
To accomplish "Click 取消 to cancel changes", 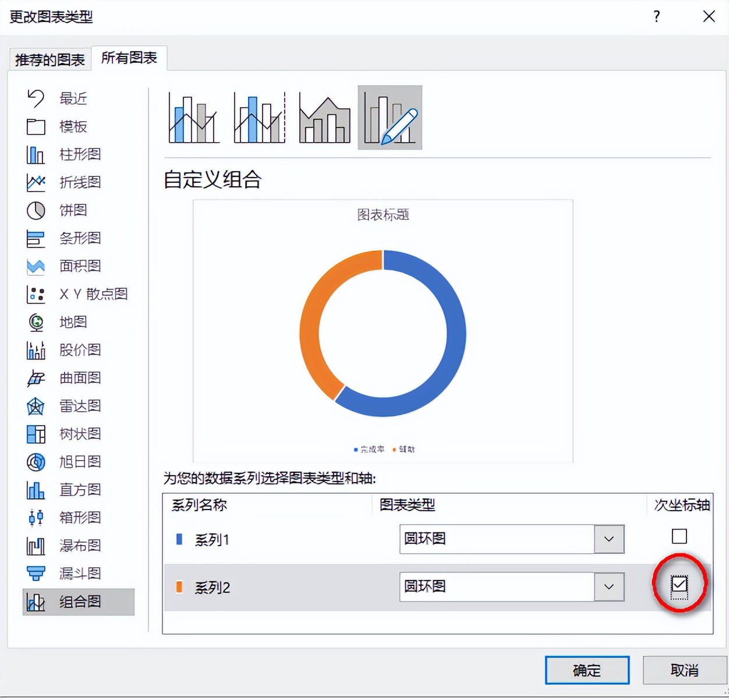I will point(685,670).
